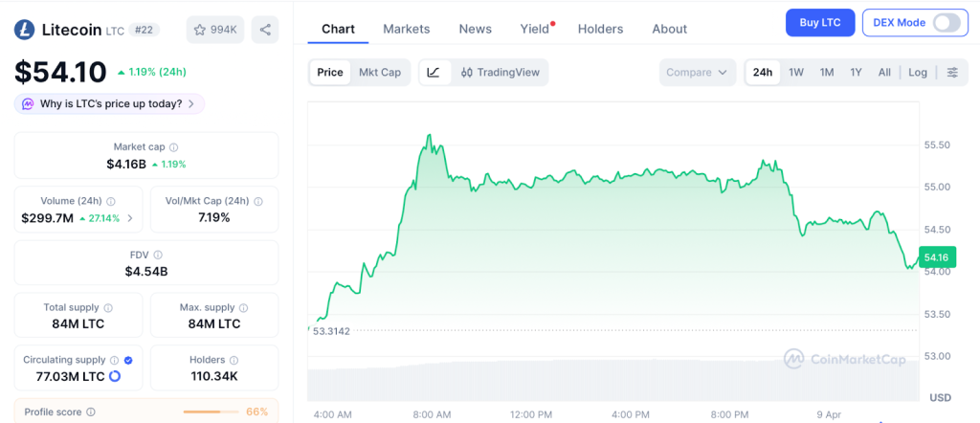Toggle DEX Mode switch

[946, 23]
